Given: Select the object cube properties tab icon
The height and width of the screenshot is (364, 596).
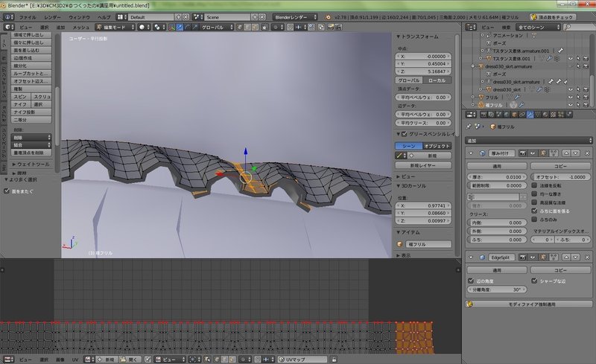Looking at the screenshot, I should [x=514, y=115].
